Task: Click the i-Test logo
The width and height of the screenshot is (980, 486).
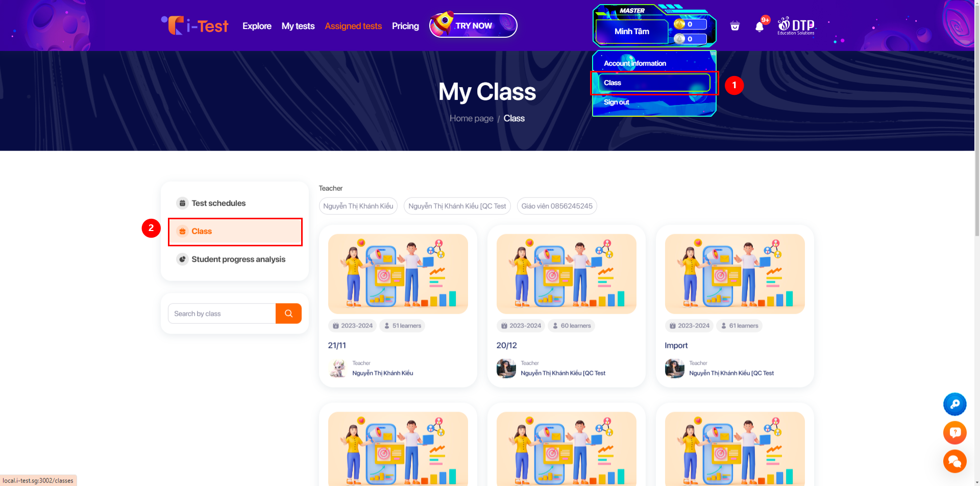Action: pyautogui.click(x=195, y=25)
